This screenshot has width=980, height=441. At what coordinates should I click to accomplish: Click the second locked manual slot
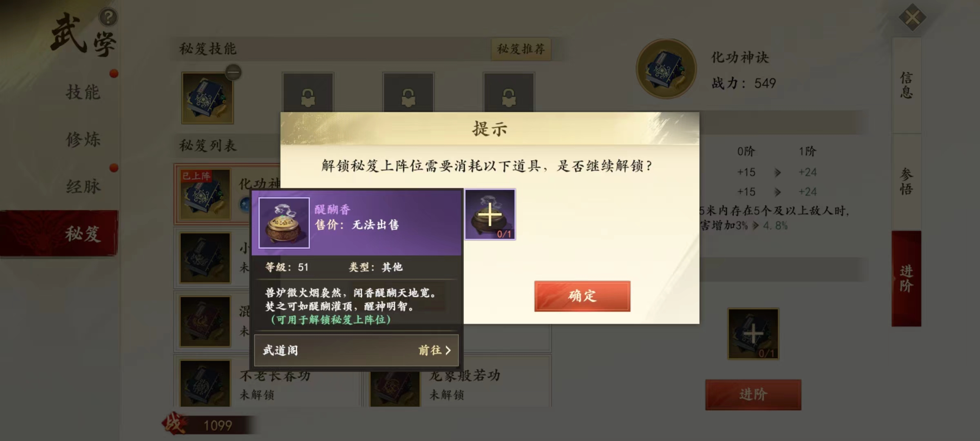point(308,93)
